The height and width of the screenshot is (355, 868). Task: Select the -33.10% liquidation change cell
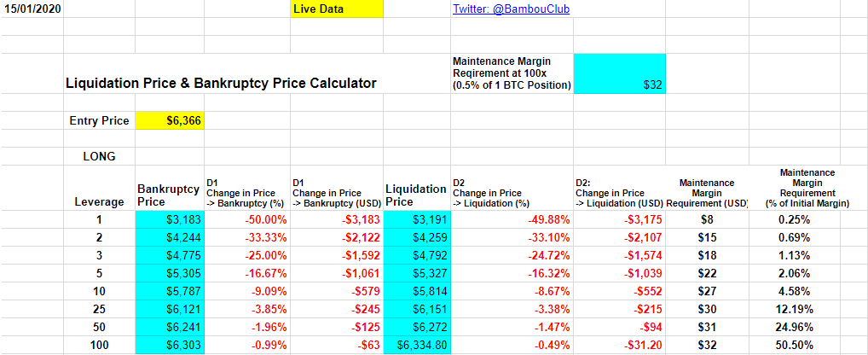(512, 237)
